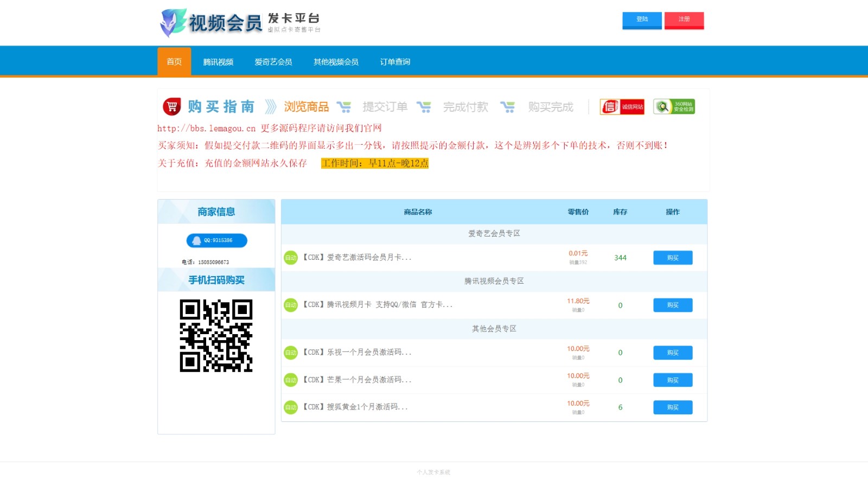Click the cart icon after 提交订单
The width and height of the screenshot is (868, 499).
tap(424, 107)
